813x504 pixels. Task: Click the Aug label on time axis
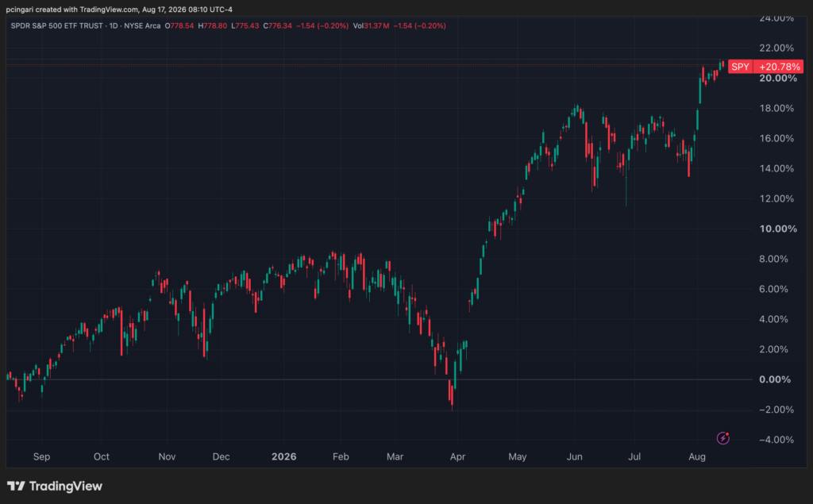point(697,457)
